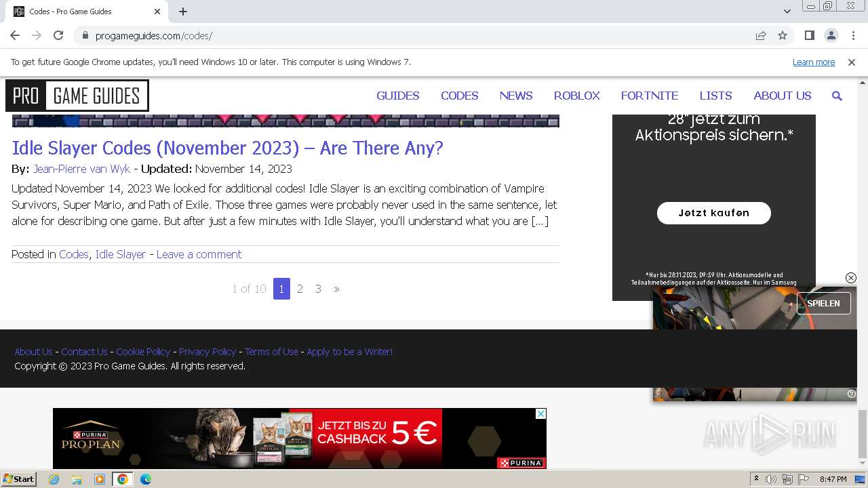Image resolution: width=868 pixels, height=488 pixels.
Task: Open site search magnifier icon
Action: [837, 96]
